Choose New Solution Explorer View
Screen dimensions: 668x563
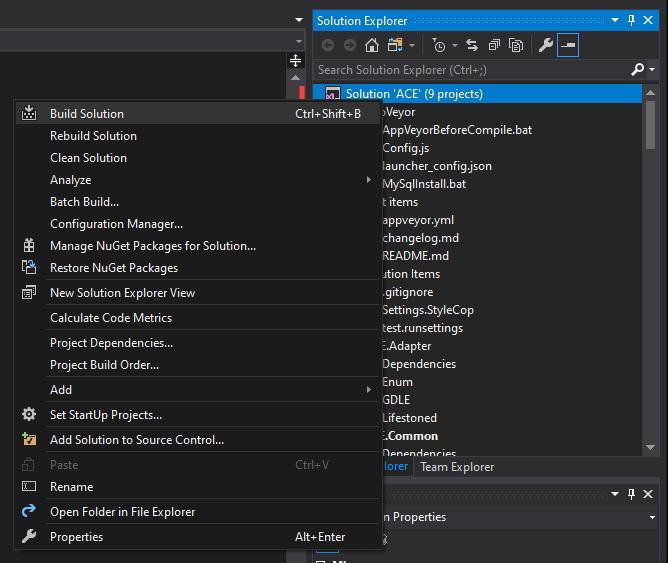pos(197,293)
